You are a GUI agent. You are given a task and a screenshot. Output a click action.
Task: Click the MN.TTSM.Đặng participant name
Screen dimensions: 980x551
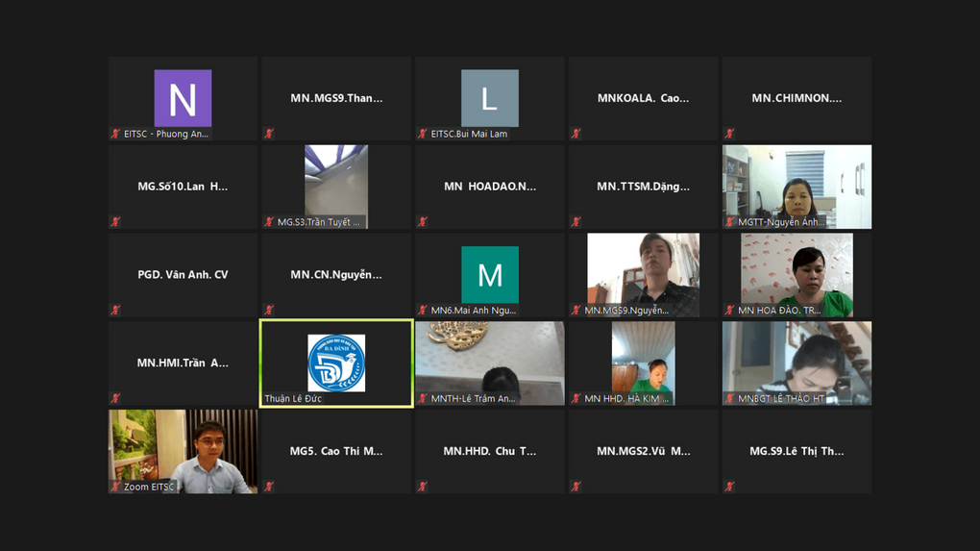click(x=643, y=187)
